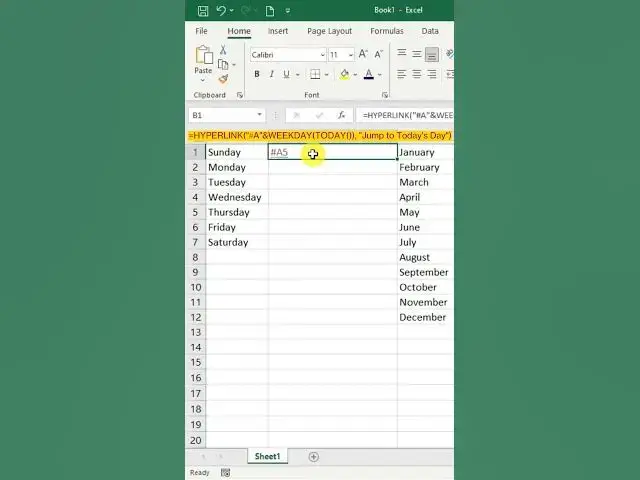Expand the Borders options arrow
640x480 pixels.
click(327, 75)
